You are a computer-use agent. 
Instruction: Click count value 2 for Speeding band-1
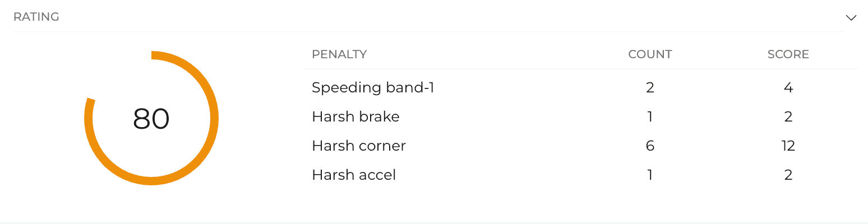(x=650, y=87)
